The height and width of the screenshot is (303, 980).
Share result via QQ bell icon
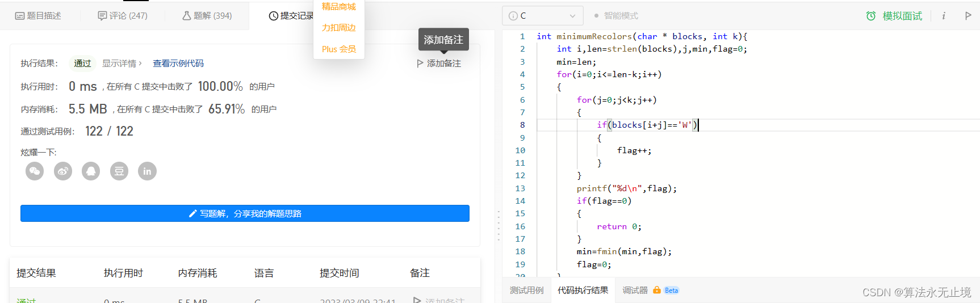[x=91, y=171]
